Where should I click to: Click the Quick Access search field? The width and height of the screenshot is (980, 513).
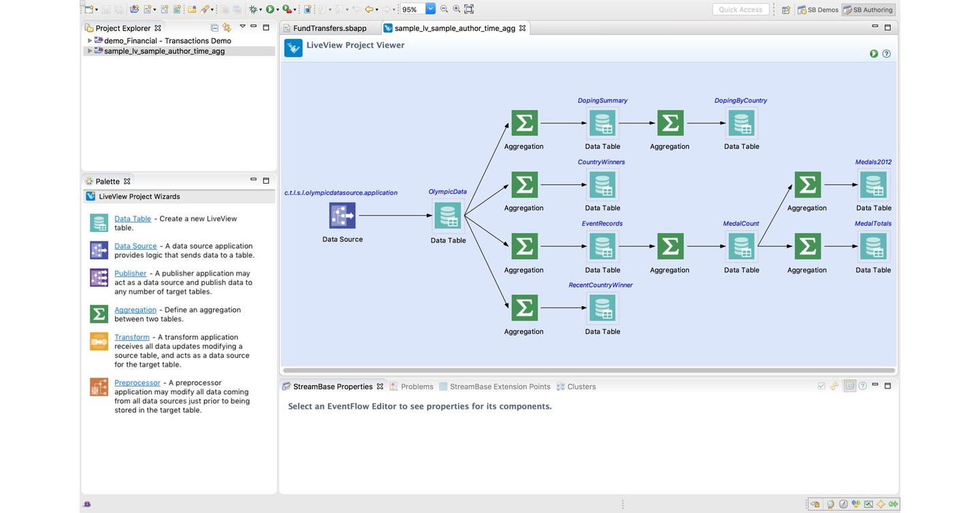741,10
